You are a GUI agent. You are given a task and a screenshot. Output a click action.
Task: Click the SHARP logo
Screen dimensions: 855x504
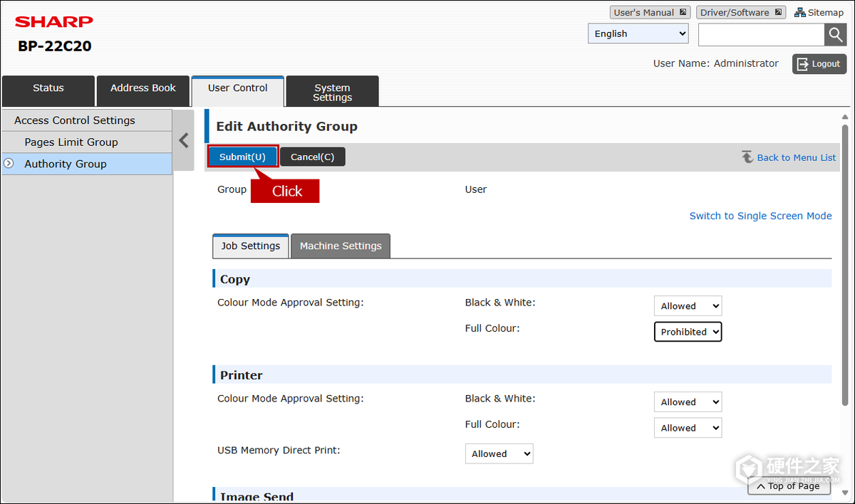tap(54, 21)
